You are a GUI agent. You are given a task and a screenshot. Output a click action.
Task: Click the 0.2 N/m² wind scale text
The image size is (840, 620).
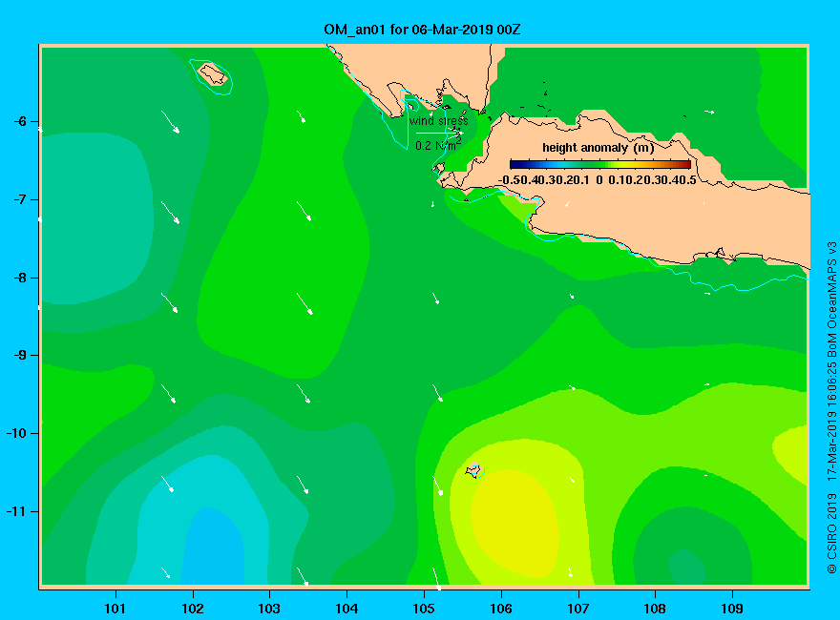[x=438, y=145]
